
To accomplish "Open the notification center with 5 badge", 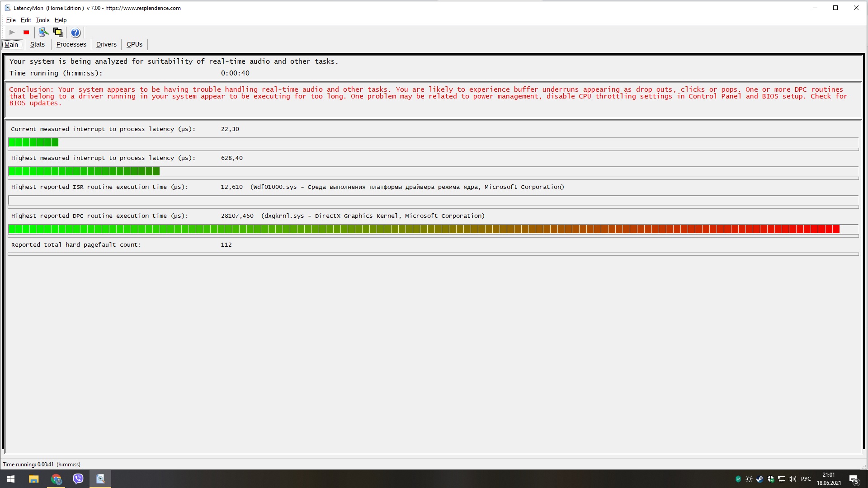I will [854, 479].
